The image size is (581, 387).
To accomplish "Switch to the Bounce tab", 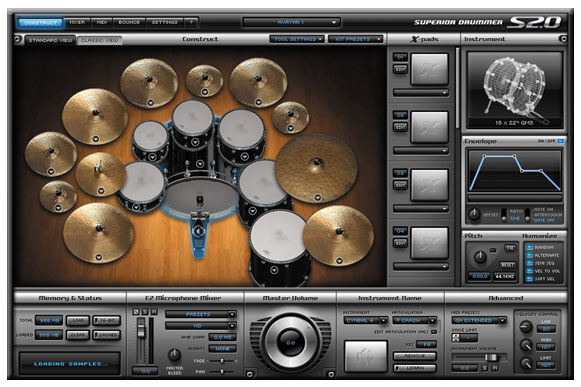I will pyautogui.click(x=129, y=23).
